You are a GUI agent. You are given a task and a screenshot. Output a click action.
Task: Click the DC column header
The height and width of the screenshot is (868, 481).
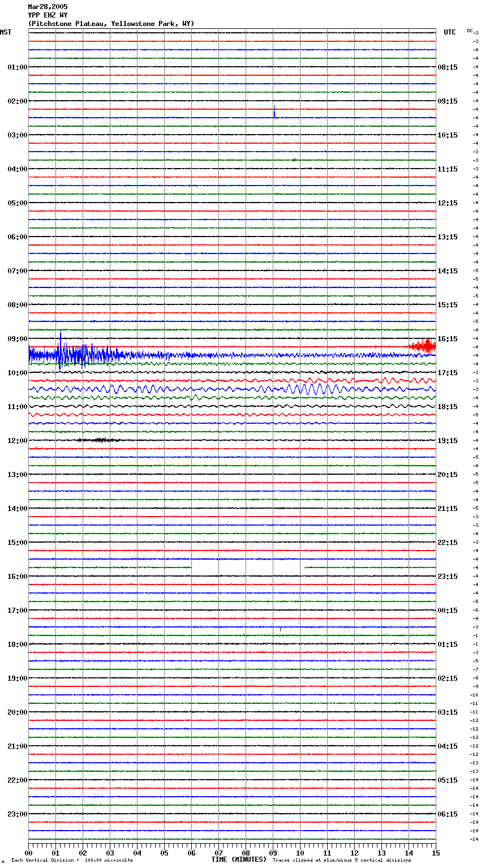coord(470,31)
